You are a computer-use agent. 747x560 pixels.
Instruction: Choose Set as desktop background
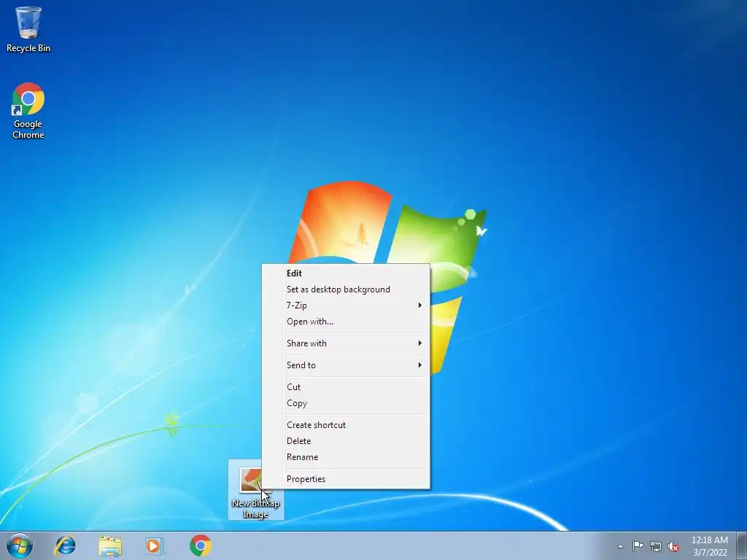click(x=346, y=289)
